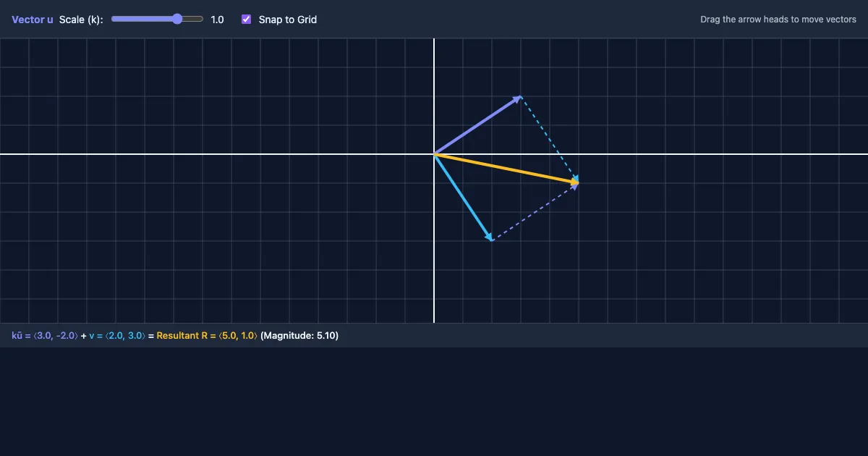Screen dimensions: 868x456
Task: Click the 'v = ⟨2.0, 3.0⟩' readout
Action: coord(117,336)
